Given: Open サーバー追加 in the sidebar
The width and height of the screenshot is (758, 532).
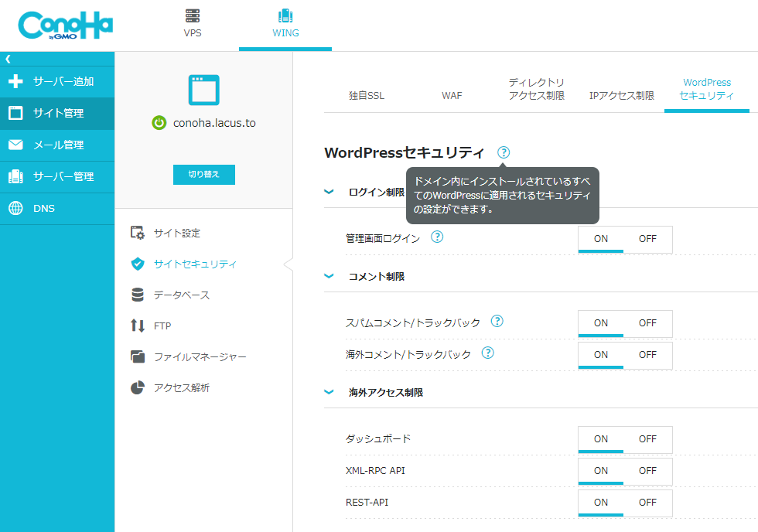Looking at the screenshot, I should click(x=57, y=81).
